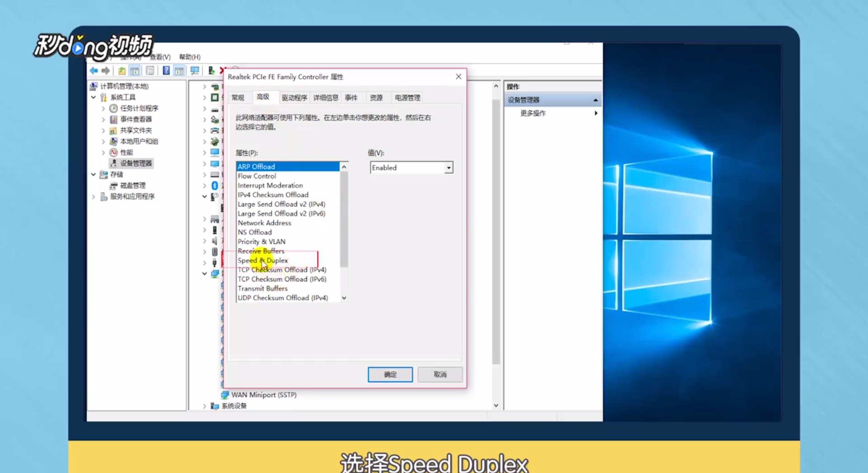Select 共享文件夹 in the console tree
This screenshot has height=473, width=868.
[x=136, y=130]
